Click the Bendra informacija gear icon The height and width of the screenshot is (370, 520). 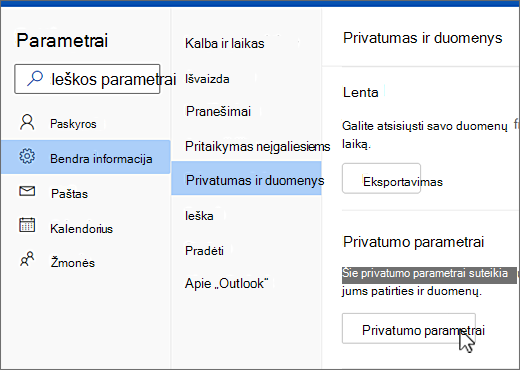coord(27,156)
